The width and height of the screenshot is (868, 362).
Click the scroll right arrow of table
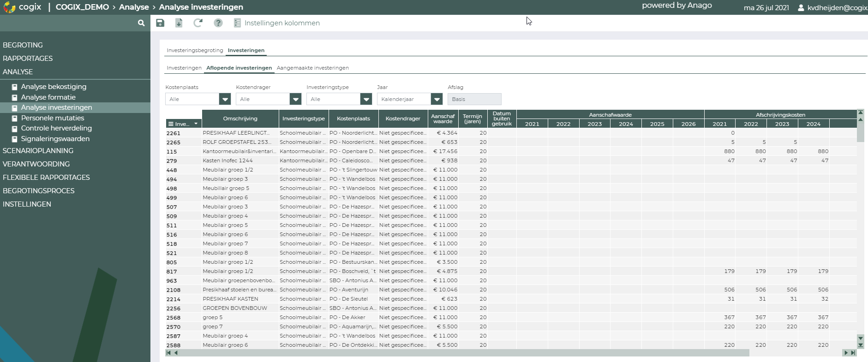pos(846,353)
